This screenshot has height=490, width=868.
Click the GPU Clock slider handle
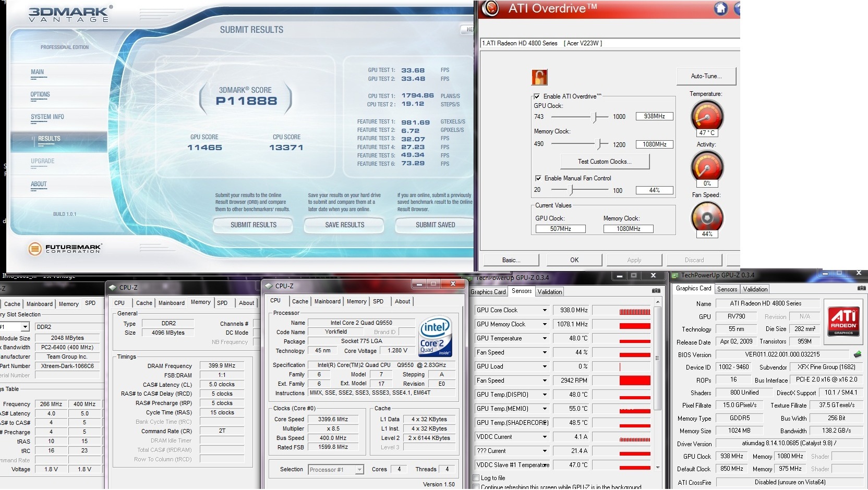[595, 117]
